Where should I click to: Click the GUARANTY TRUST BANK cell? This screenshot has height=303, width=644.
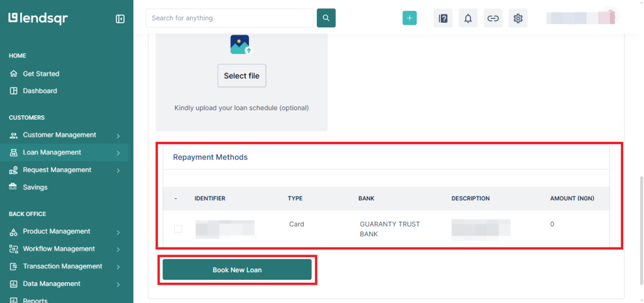point(390,229)
